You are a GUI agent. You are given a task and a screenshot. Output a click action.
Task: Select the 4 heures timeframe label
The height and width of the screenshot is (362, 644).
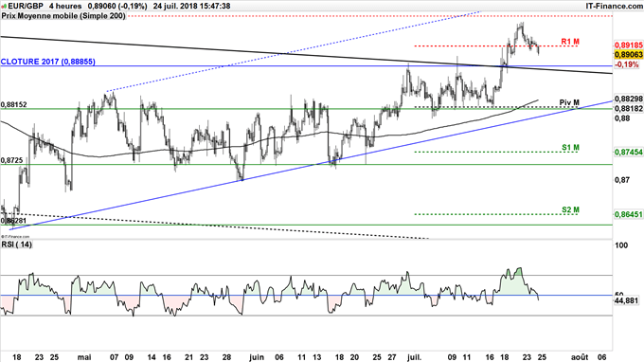[65, 6]
